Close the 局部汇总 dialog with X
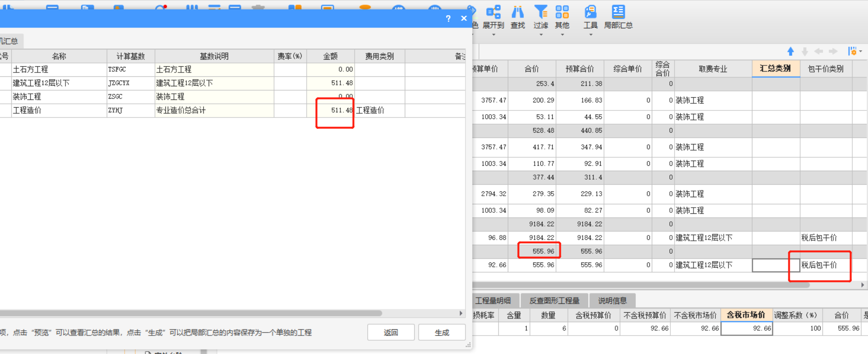 click(x=464, y=18)
